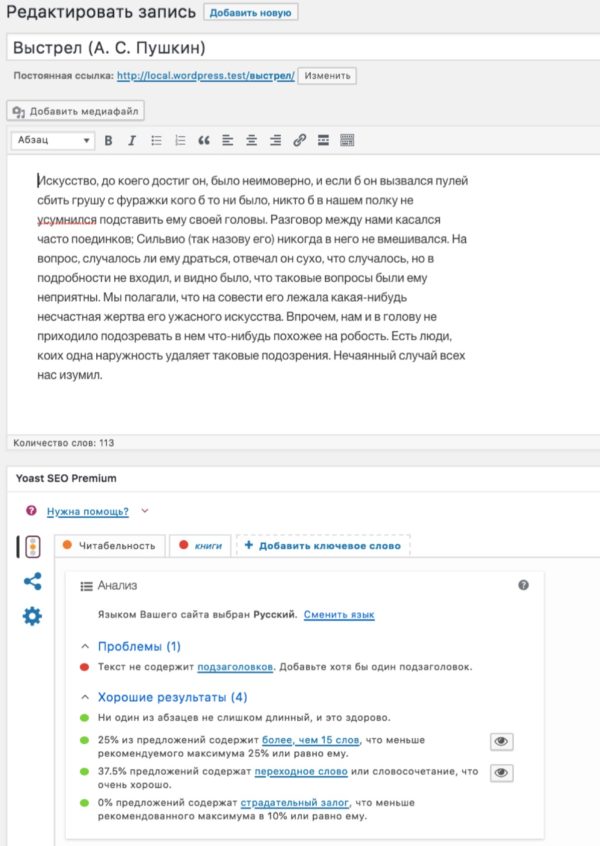Click the Добавить новую button

coord(250,12)
